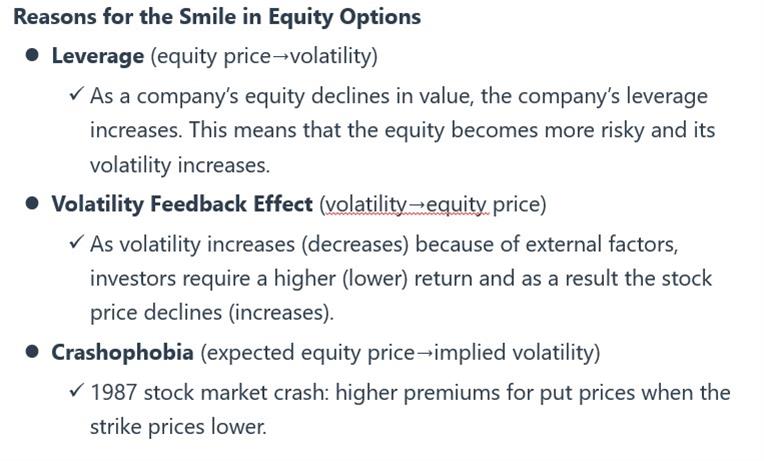
Task: Click the "(equity price→volatility)" text after Leverage
Action: (x=264, y=56)
